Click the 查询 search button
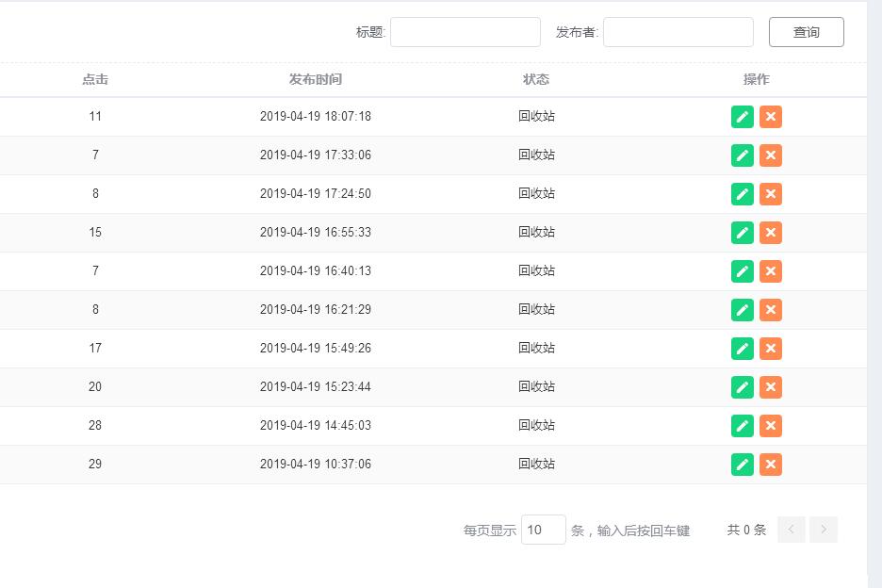This screenshot has height=588, width=882. 806,32
